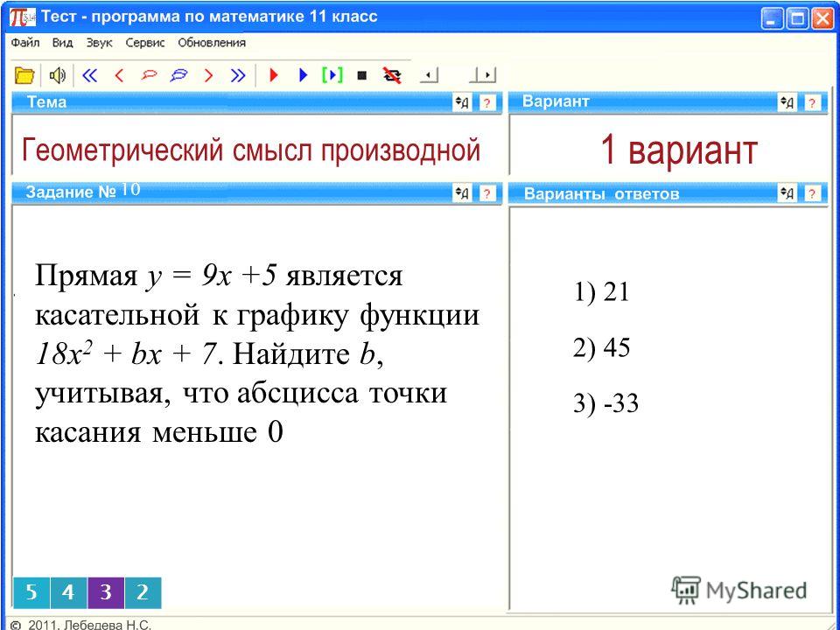Click font size icon in Тема panel header
Viewport: 840px width, 630px height.
click(462, 102)
